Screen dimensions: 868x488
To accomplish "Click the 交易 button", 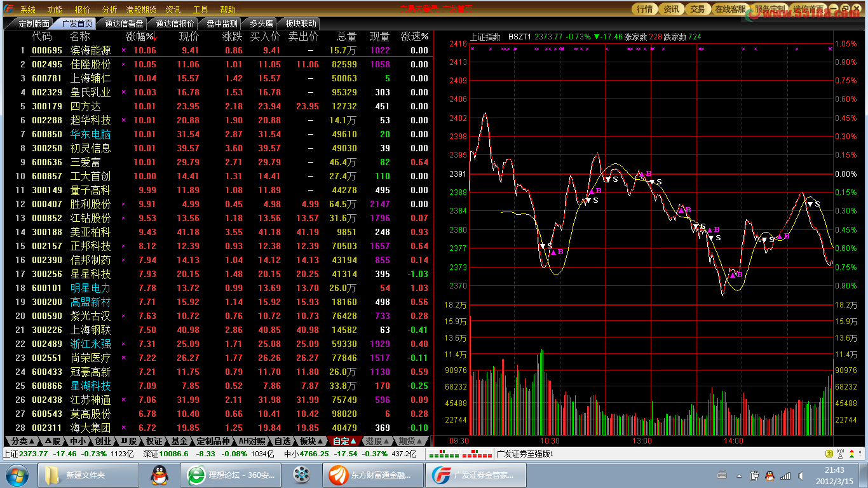I will pyautogui.click(x=698, y=9).
